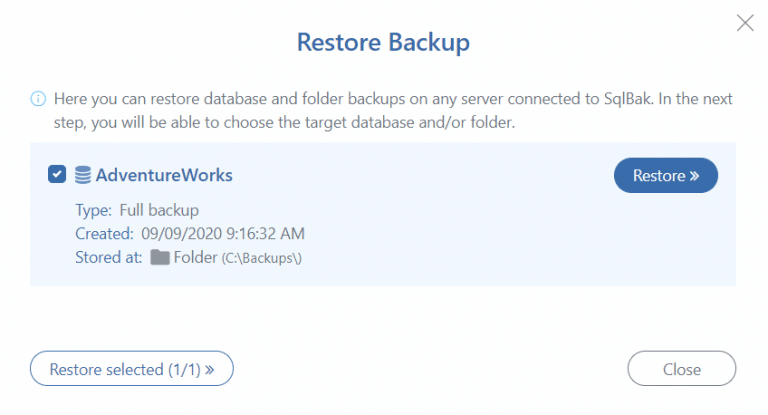Uncheck the AdventureWorks backup checkbox
The width and height of the screenshot is (768, 415).
click(58, 175)
